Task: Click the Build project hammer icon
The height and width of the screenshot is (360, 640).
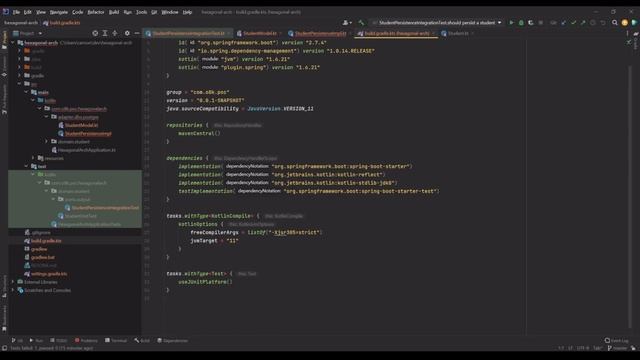Action: pyautogui.click(x=361, y=23)
